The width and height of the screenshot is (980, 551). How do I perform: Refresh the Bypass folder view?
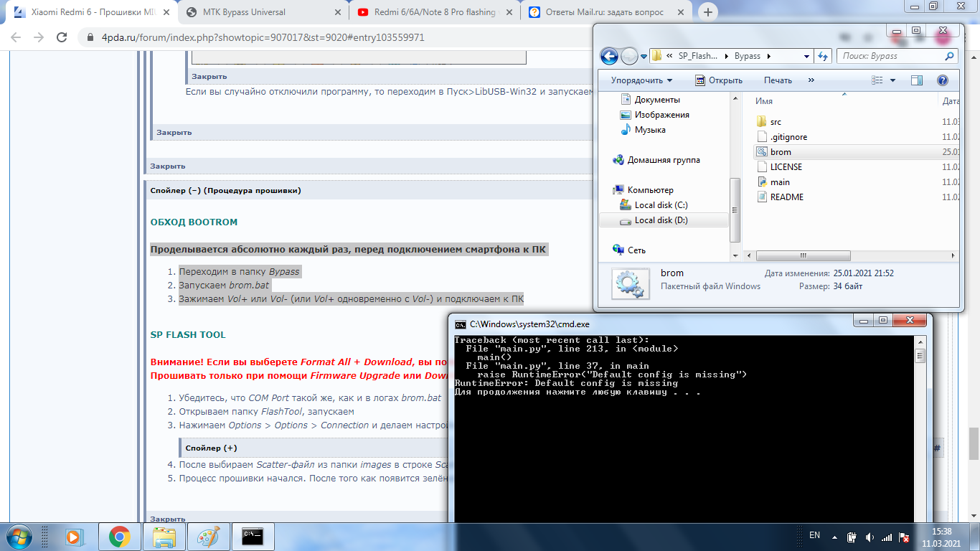point(824,56)
